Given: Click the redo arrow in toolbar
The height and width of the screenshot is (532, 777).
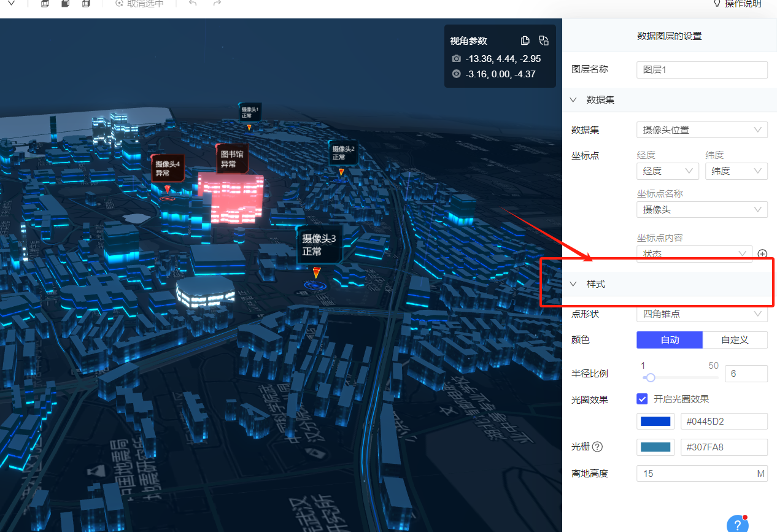Looking at the screenshot, I should [x=217, y=4].
